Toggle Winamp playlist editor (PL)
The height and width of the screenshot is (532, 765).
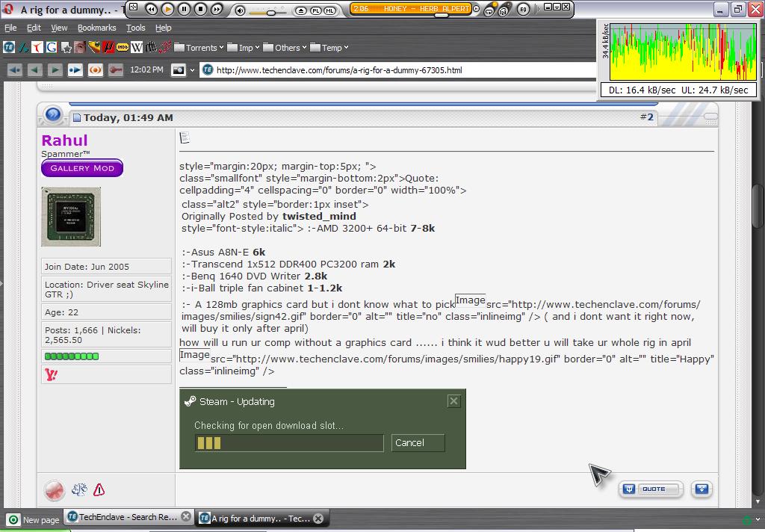pyautogui.click(x=316, y=10)
